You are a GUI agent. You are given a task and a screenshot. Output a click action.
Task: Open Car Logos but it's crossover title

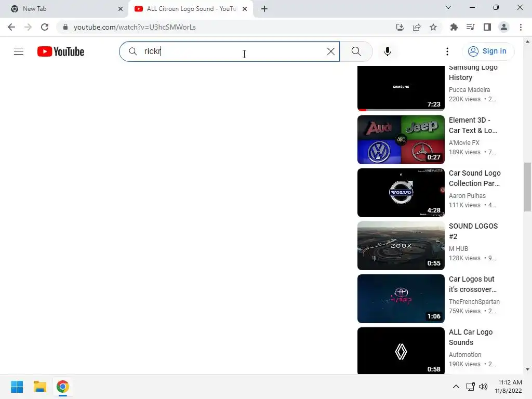(473, 284)
